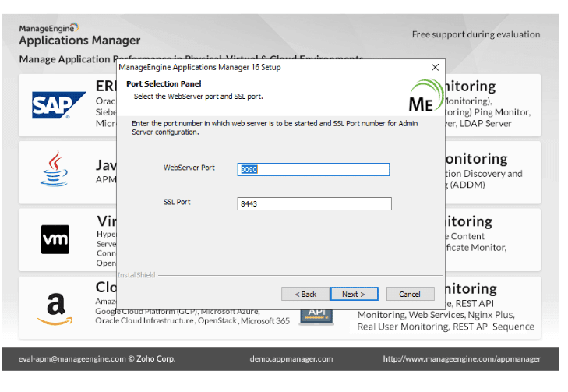This screenshot has height=392, width=568.
Task: Open the demo.appmanager.com link
Action: (x=291, y=358)
